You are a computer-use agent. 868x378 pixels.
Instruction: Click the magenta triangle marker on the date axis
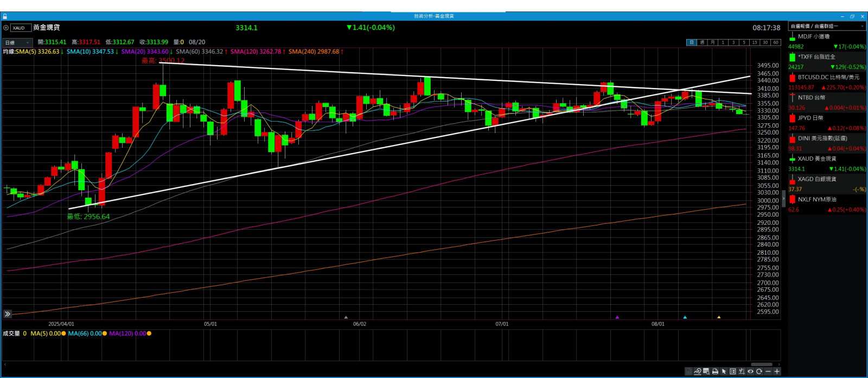tap(617, 317)
